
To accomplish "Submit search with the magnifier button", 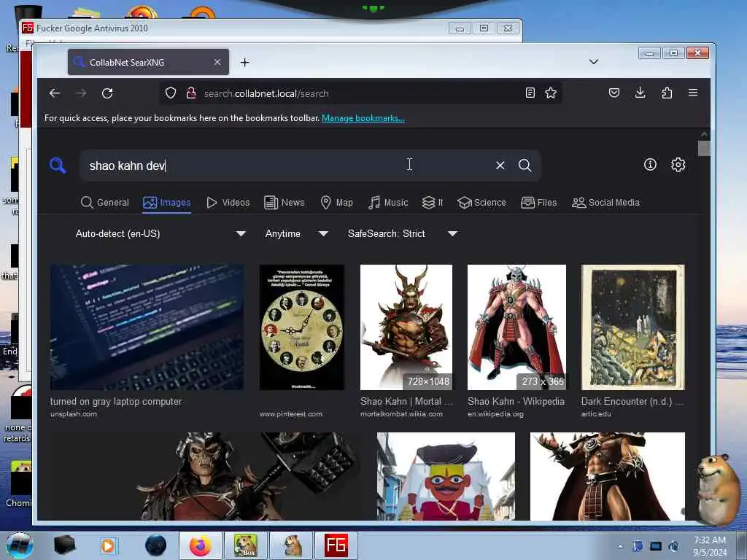I will click(525, 166).
